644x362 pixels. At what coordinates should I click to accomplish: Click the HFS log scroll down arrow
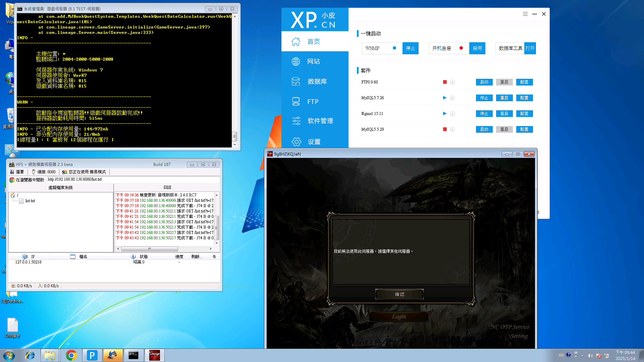[217, 243]
